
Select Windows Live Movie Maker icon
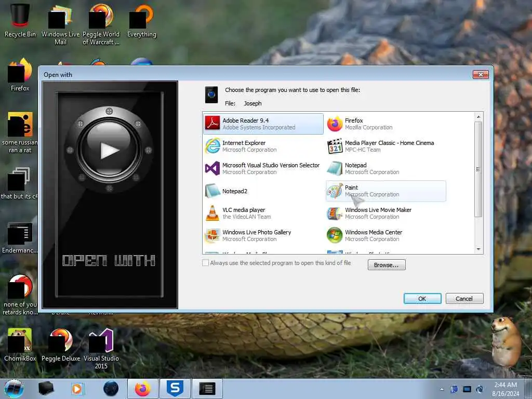(335, 213)
